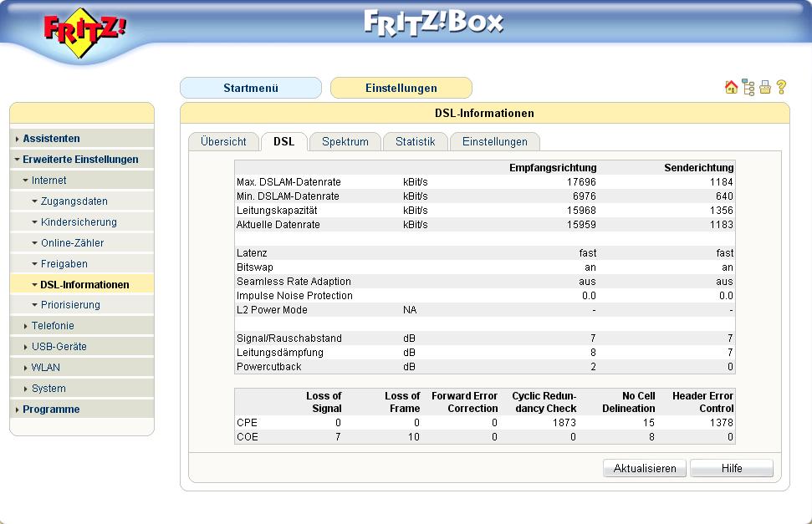Open Online-Zähler in sidebar
Image resolution: width=812 pixels, height=524 pixels.
coord(72,243)
